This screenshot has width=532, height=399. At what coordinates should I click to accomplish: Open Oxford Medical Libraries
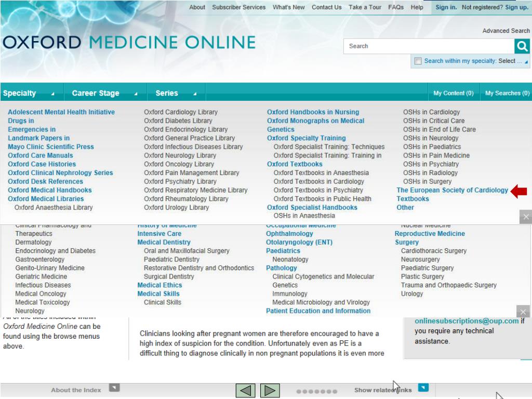pyautogui.click(x=46, y=199)
